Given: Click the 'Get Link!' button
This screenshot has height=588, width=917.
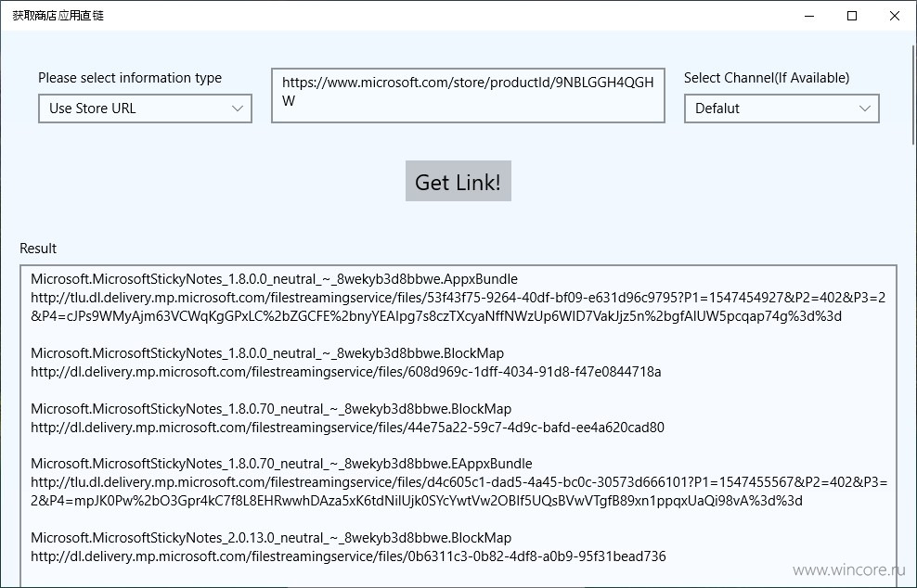Looking at the screenshot, I should click(x=458, y=181).
